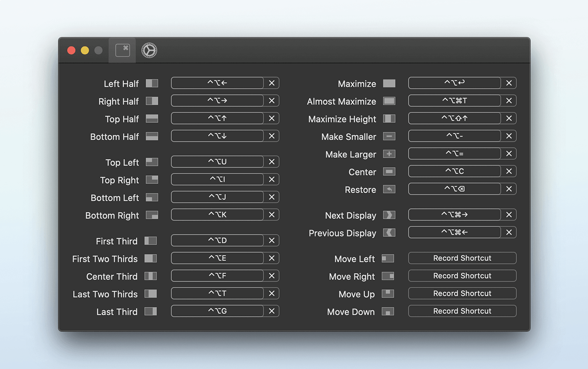Open the keyboard shortcuts tab
Screen dimensions: 588x369
(x=123, y=50)
